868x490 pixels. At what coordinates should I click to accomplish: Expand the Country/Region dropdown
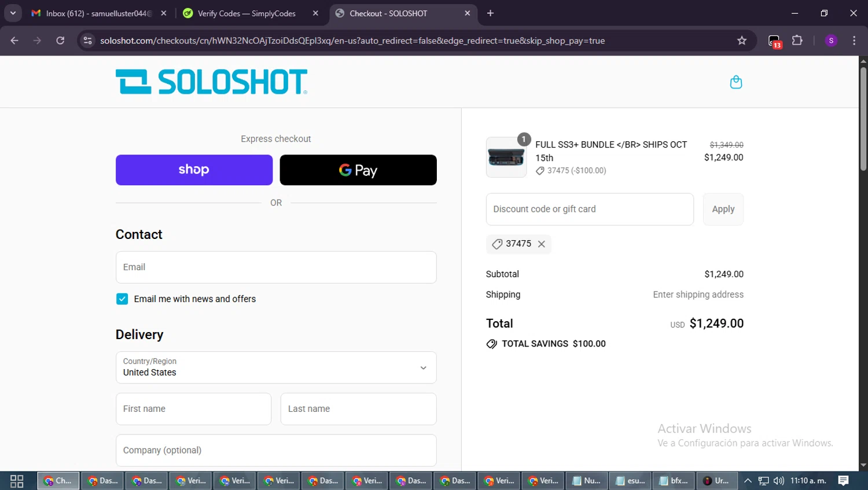coord(276,367)
